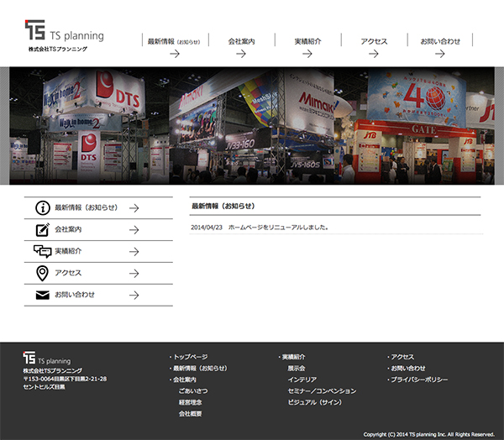Click the pencil edit icon beside 会社案内
Image resolution: width=504 pixels, height=440 pixels.
coord(43,229)
